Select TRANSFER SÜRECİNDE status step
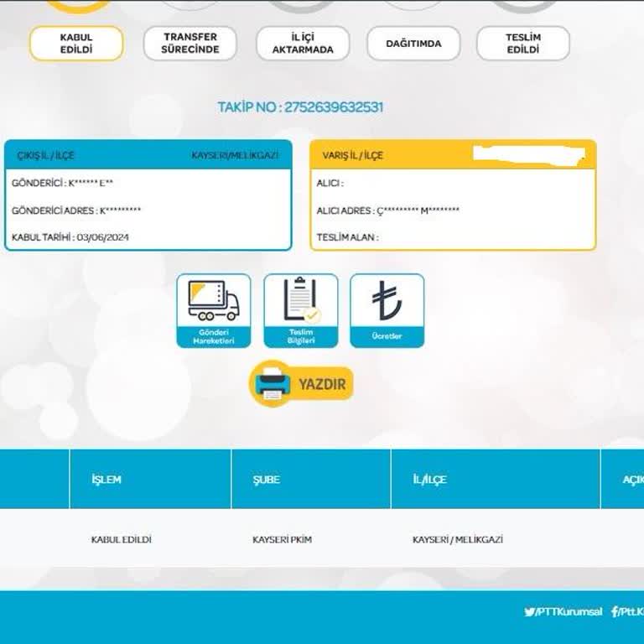 coord(190,43)
